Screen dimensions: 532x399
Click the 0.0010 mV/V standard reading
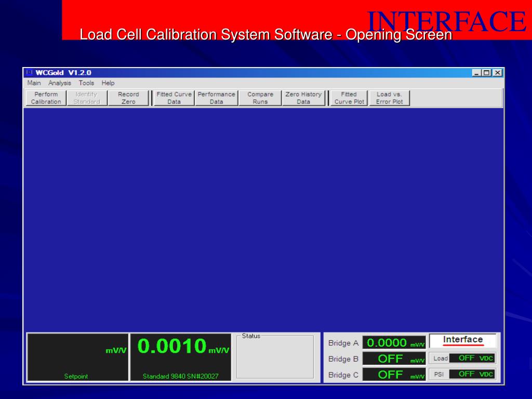(183, 347)
